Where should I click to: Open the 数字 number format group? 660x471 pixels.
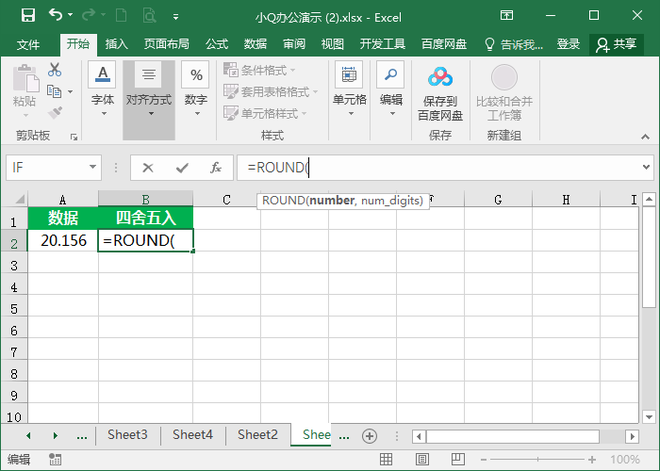tap(196, 89)
